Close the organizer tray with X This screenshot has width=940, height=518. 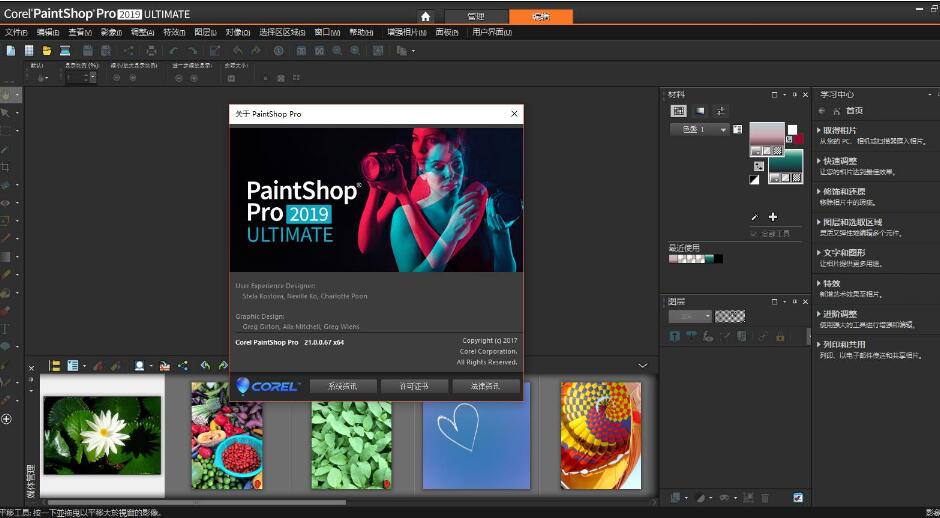31,368
